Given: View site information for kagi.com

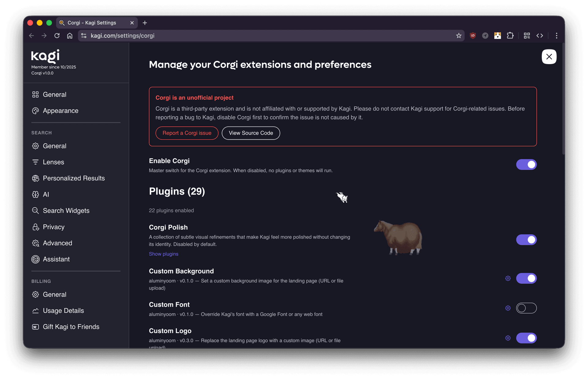Looking at the screenshot, I should point(84,36).
